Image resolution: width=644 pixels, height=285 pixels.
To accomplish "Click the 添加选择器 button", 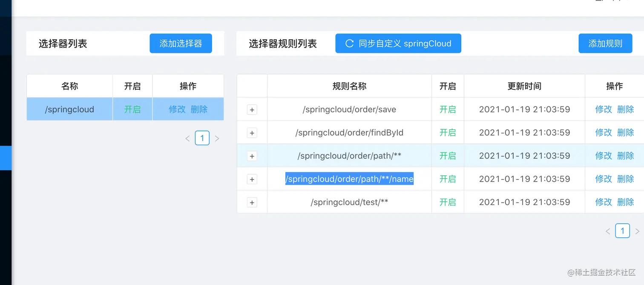I will (x=181, y=43).
